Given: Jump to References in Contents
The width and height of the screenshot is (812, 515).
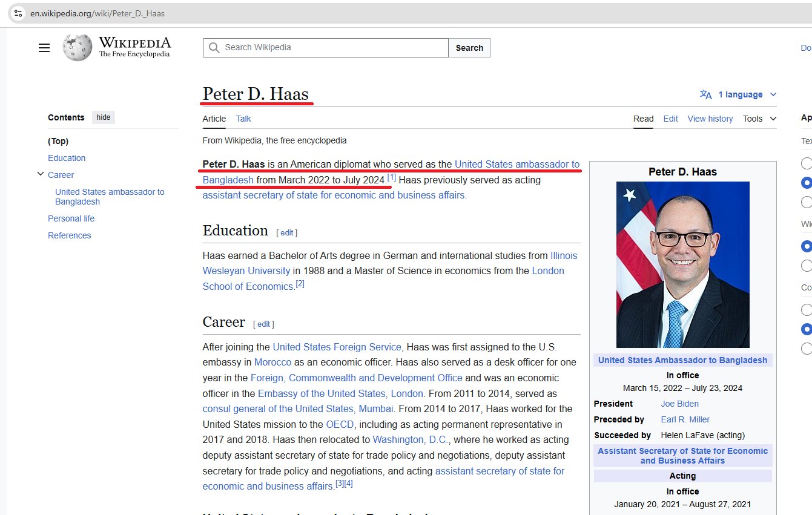Looking at the screenshot, I should tap(70, 235).
